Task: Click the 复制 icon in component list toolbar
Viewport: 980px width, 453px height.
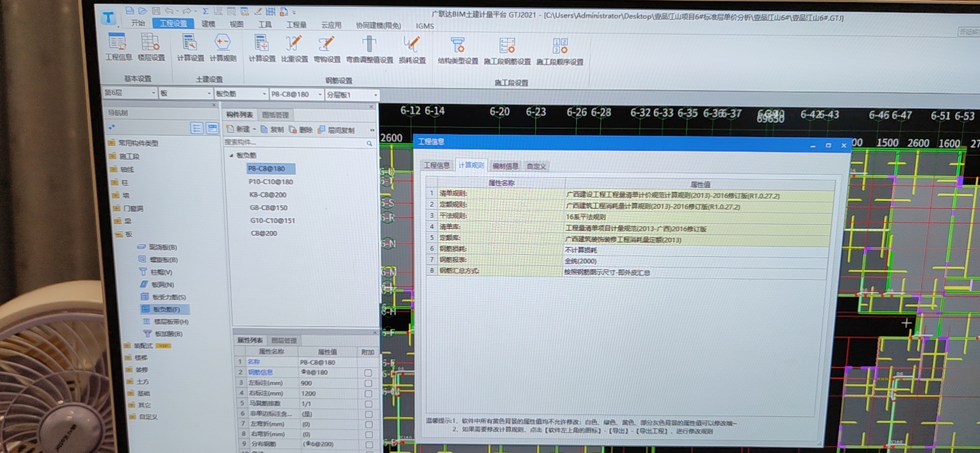Action: (x=272, y=129)
